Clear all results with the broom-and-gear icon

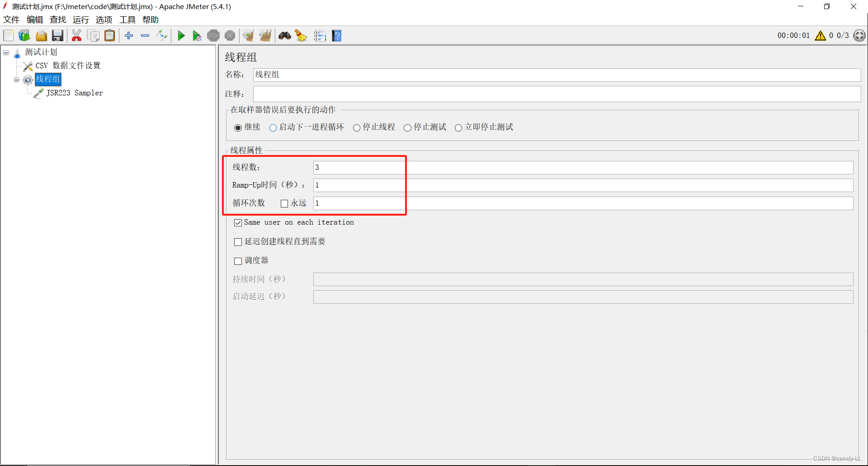click(265, 35)
